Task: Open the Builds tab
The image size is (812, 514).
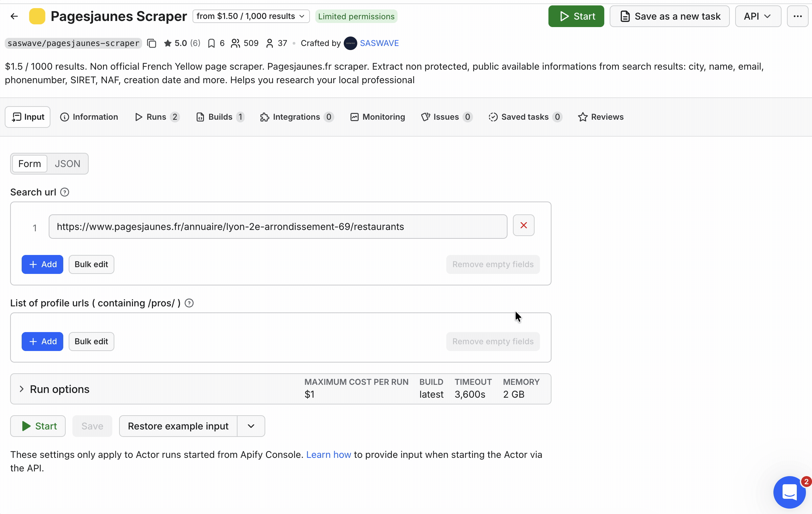Action: (220, 117)
